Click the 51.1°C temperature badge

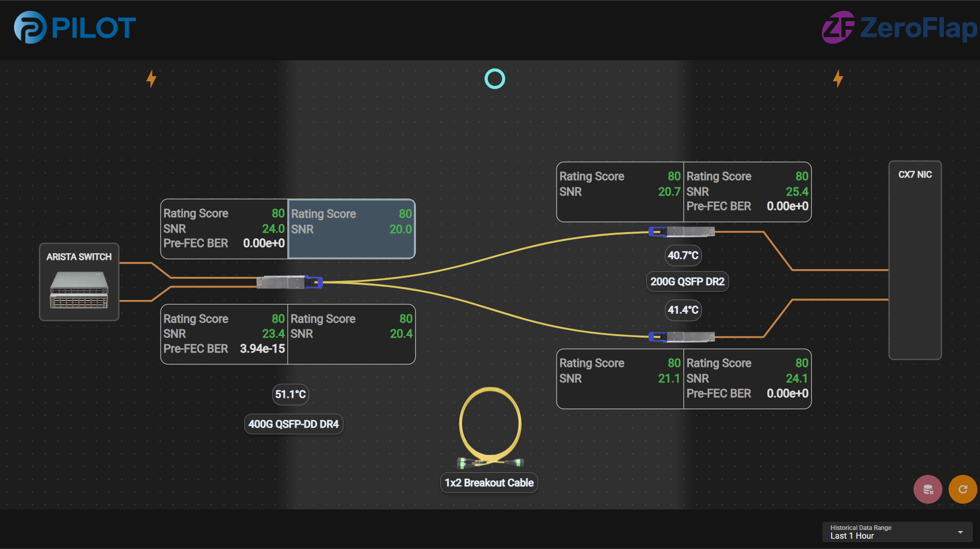(290, 394)
